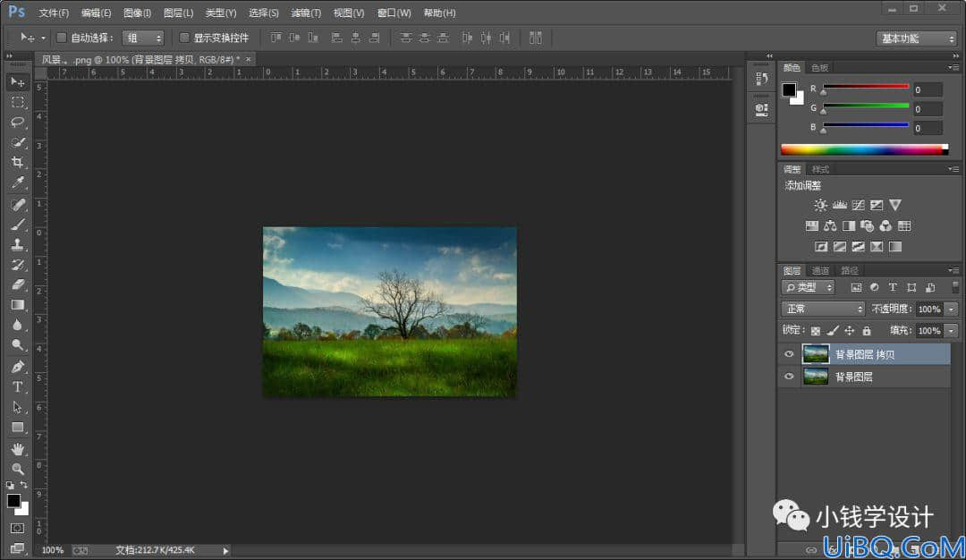
Task: Select the Move tool
Action: click(x=17, y=82)
